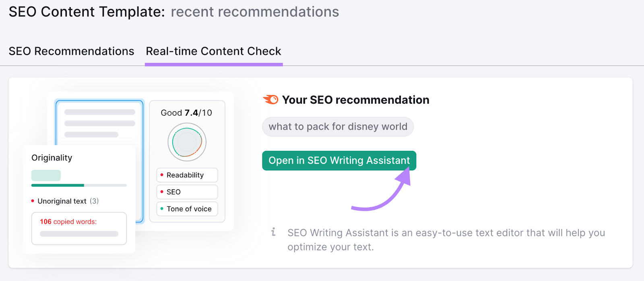Toggle the Tone of voice indicator chip

187,209
